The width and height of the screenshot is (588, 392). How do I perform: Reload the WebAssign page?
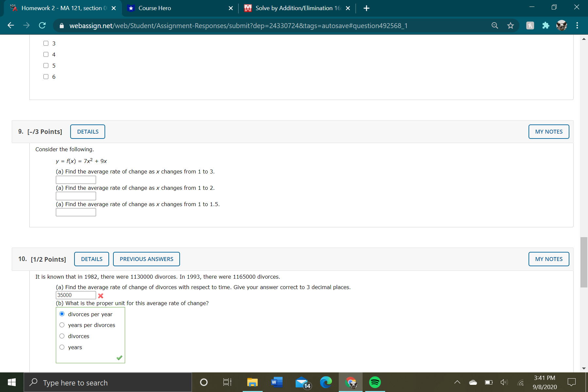tap(42, 25)
